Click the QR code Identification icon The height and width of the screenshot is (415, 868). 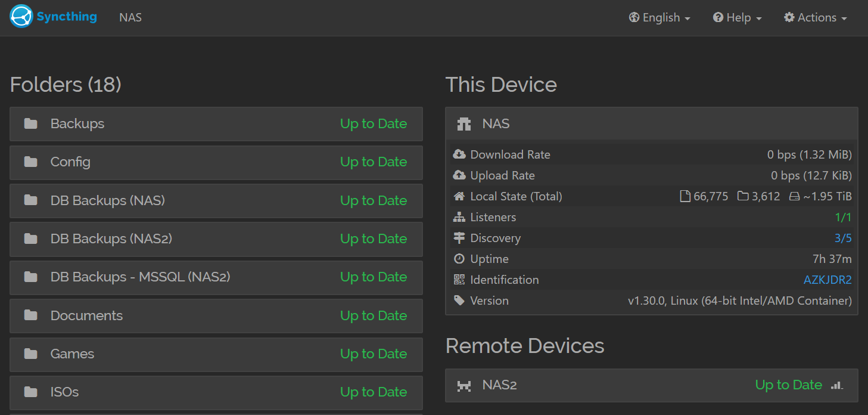click(x=459, y=280)
